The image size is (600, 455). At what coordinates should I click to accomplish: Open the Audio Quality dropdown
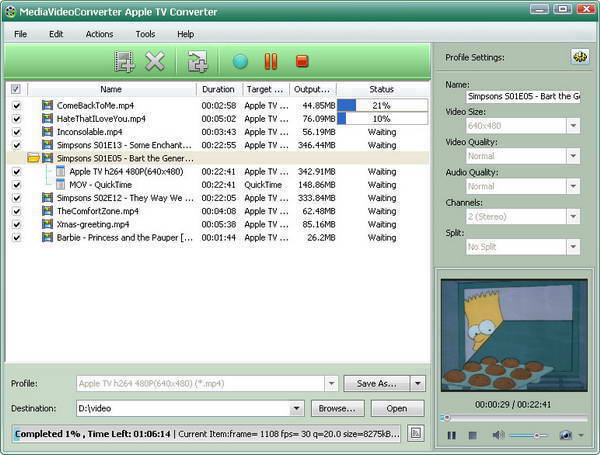point(573,186)
